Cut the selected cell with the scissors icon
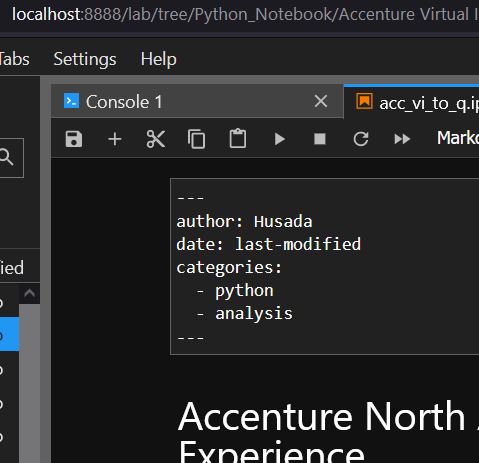This screenshot has height=463, width=479. pyautogui.click(x=156, y=139)
